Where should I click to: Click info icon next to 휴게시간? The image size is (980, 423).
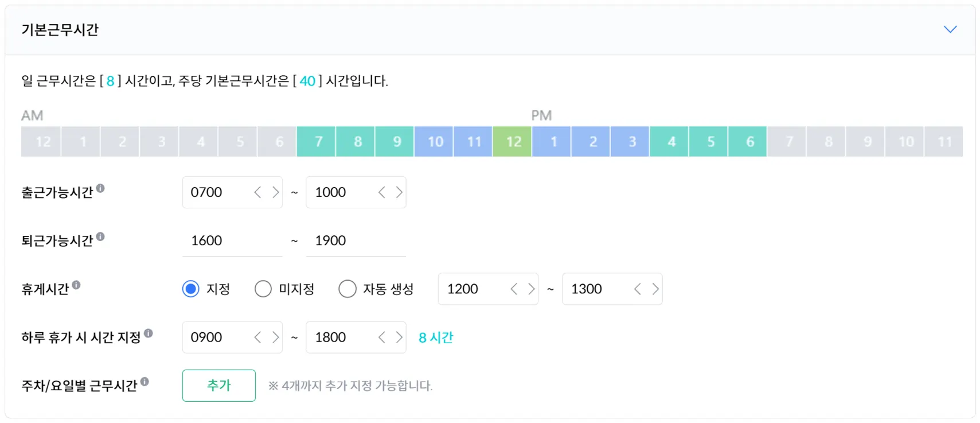pyautogui.click(x=76, y=285)
